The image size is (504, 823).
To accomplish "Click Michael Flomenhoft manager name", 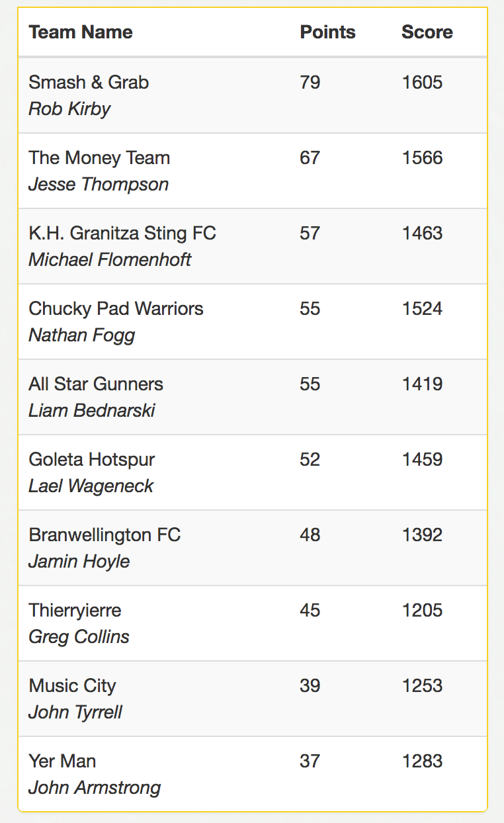I will point(110,260).
